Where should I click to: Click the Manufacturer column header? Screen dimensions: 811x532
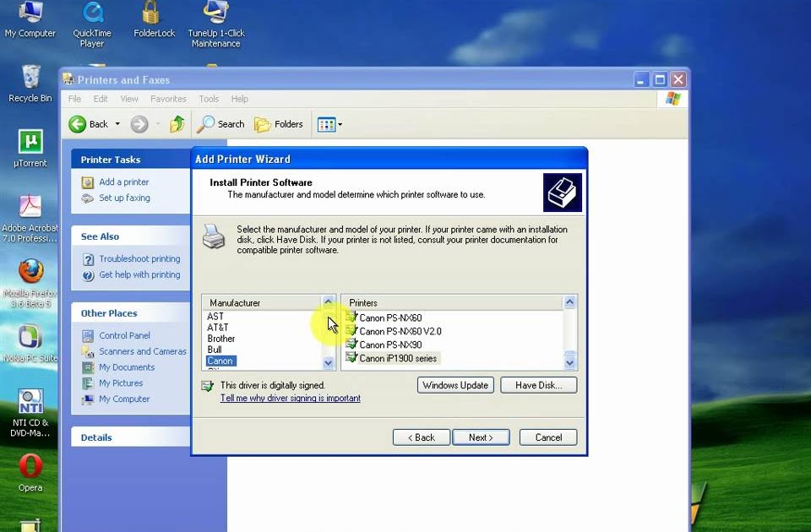262,302
